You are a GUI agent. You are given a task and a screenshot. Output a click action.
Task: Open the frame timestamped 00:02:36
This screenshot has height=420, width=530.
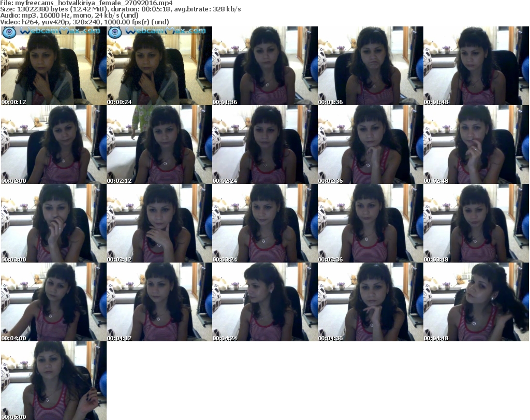370,144
